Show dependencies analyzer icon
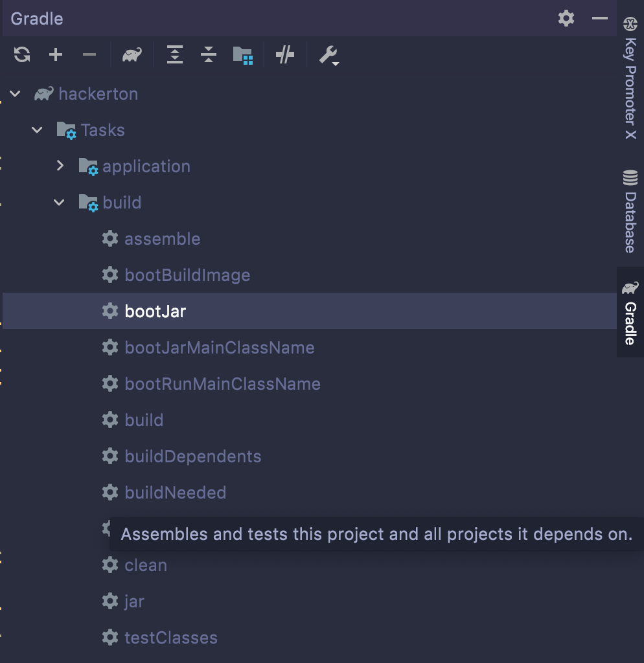Image resolution: width=644 pixels, height=663 pixels. [243, 55]
